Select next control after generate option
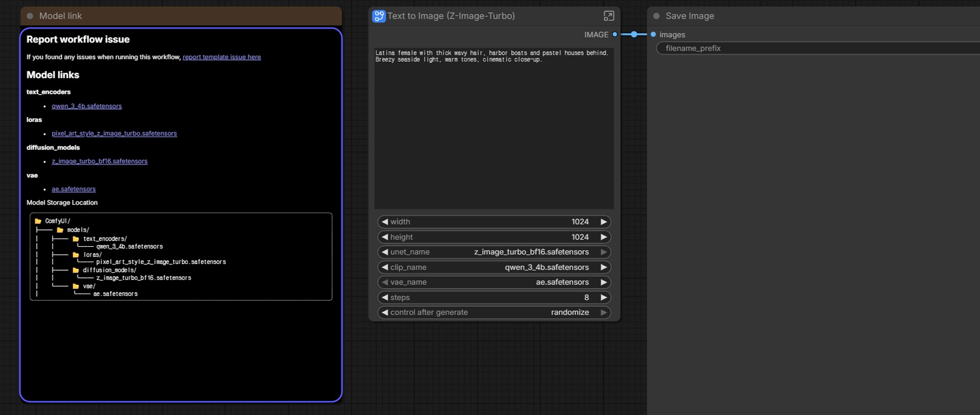Image resolution: width=980 pixels, height=415 pixels. pyautogui.click(x=604, y=313)
